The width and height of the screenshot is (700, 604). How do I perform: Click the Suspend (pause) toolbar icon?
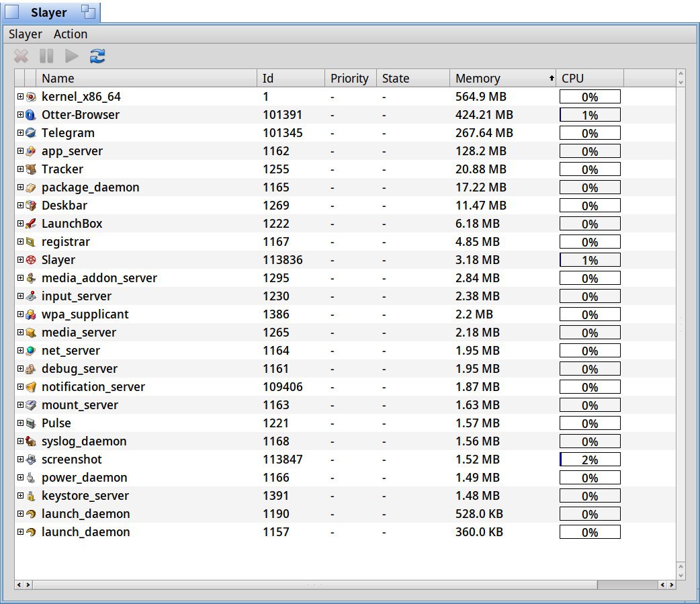point(46,56)
